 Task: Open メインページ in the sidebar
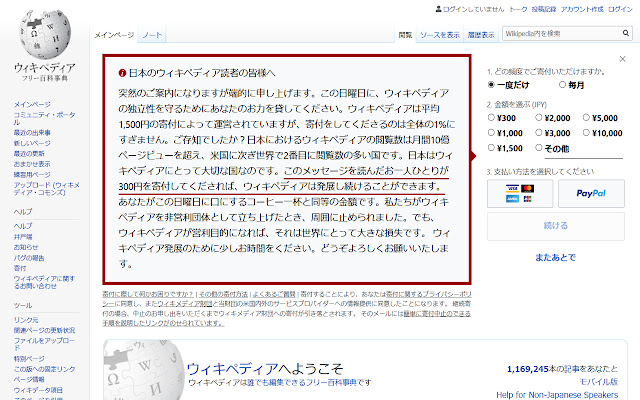pyautogui.click(x=32, y=104)
